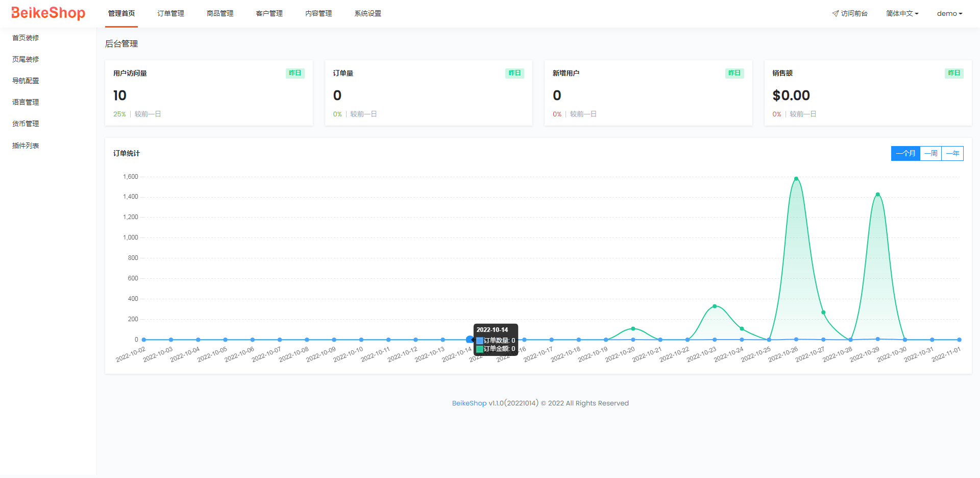
Task: Click the blue data point at 2022-10-08
Action: pos(307,340)
